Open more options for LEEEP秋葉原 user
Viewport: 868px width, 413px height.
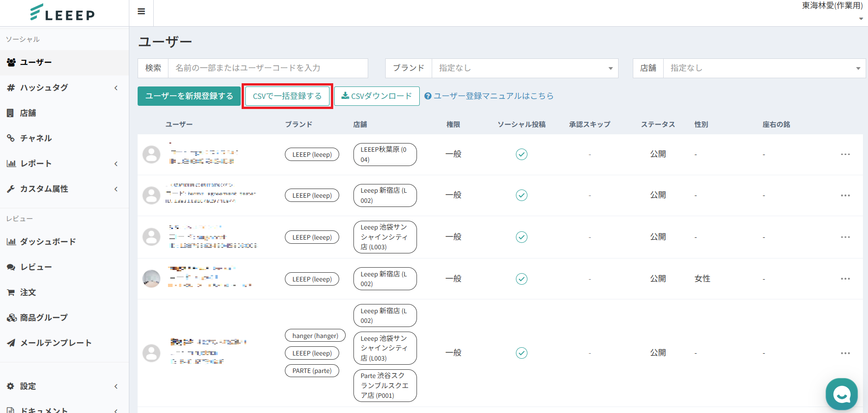tap(845, 155)
